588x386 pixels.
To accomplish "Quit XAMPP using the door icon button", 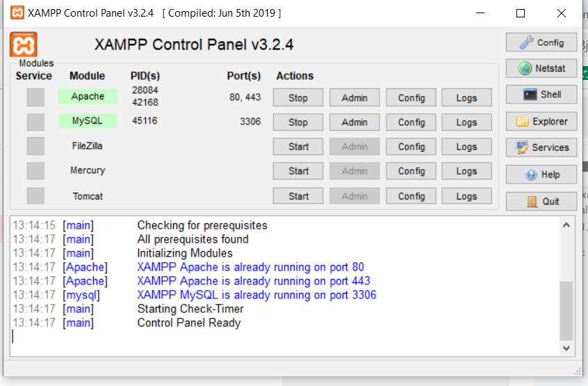I will coord(541,202).
